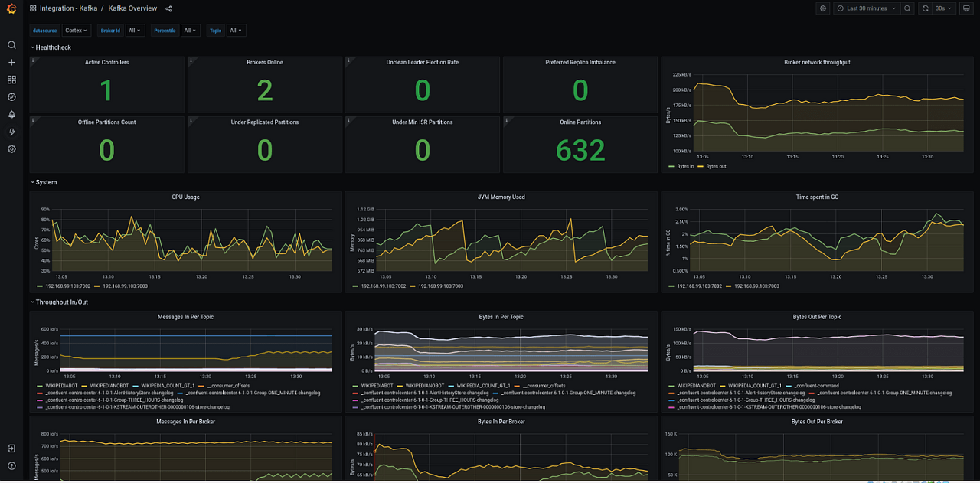Open the Dashboards grid icon in sidebar
This screenshot has width=980, height=483.
click(11, 80)
